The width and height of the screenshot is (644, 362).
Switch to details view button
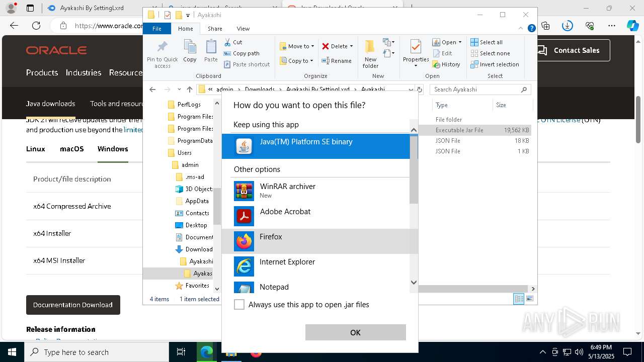pos(518,299)
